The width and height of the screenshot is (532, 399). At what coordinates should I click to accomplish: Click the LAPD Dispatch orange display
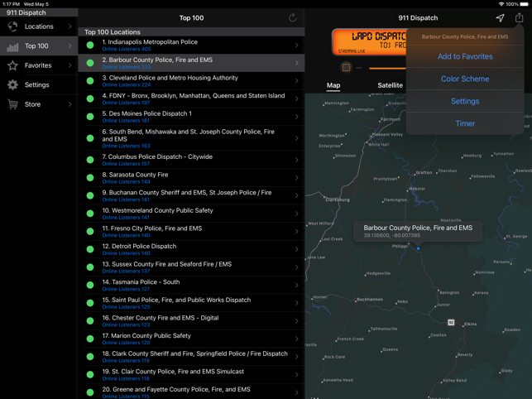coord(369,42)
